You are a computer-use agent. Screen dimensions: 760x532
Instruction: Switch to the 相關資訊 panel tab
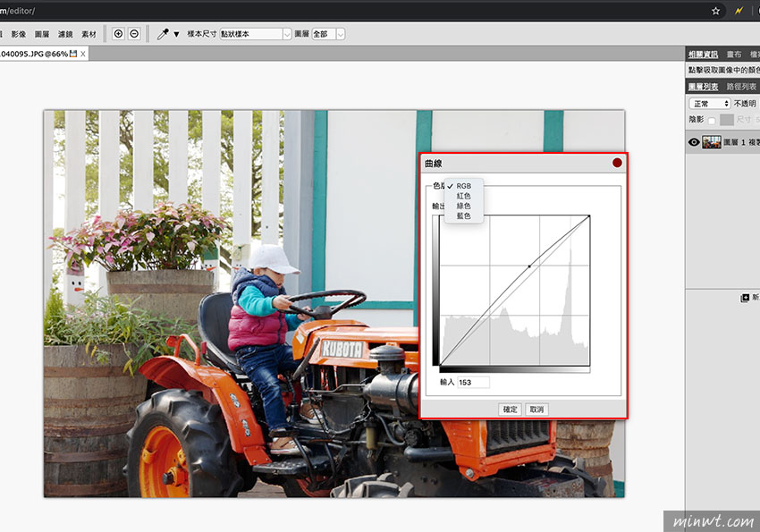tap(703, 55)
